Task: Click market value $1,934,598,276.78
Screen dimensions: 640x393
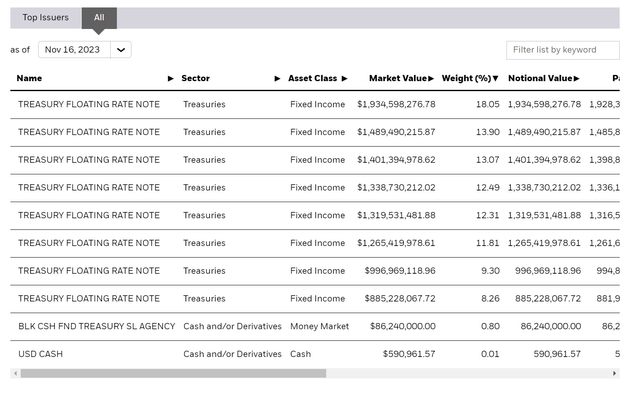Action: [396, 104]
